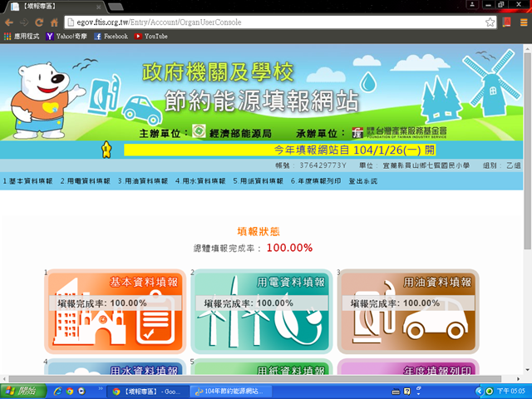Open the 用油資料填報 brown card
Screen dimensions: 532x399
[408, 312]
